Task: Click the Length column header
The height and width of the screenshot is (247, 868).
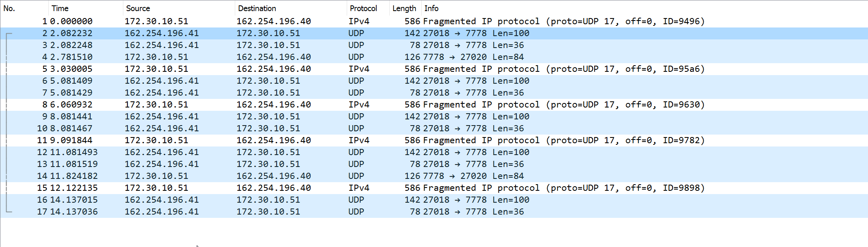Action: pos(405,8)
